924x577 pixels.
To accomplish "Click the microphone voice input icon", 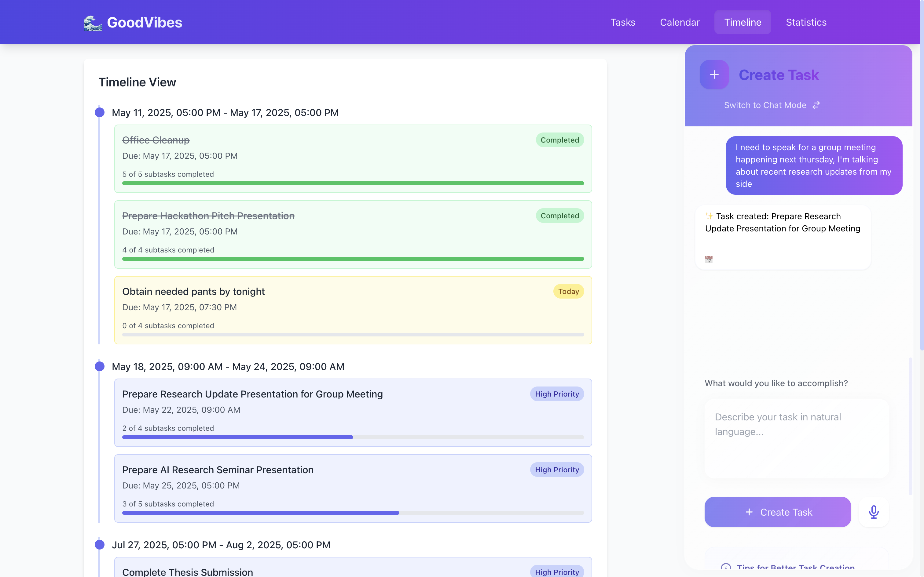I will pyautogui.click(x=874, y=512).
